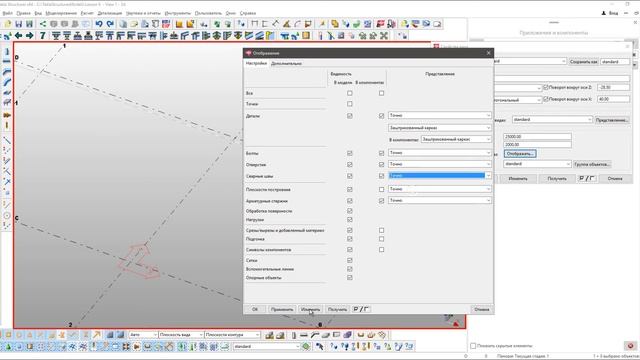This screenshot has width=640, height=360.
Task: Click Изменить in the Отображение dialog
Action: click(310, 309)
